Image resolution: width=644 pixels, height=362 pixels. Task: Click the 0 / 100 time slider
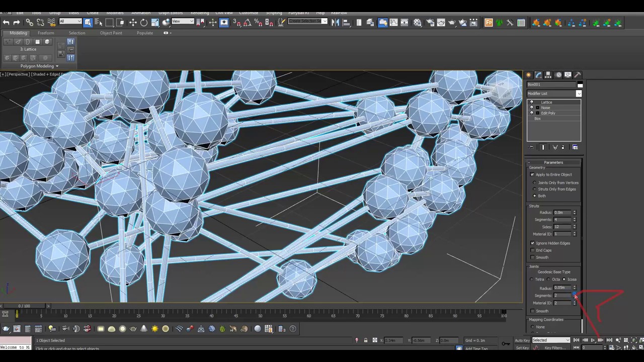[x=24, y=306]
